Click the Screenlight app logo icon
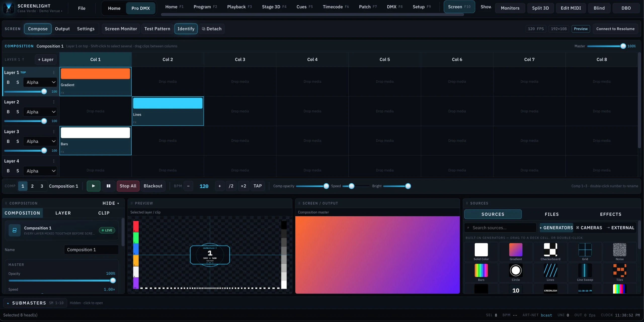This screenshot has height=322, width=644. (x=9, y=8)
